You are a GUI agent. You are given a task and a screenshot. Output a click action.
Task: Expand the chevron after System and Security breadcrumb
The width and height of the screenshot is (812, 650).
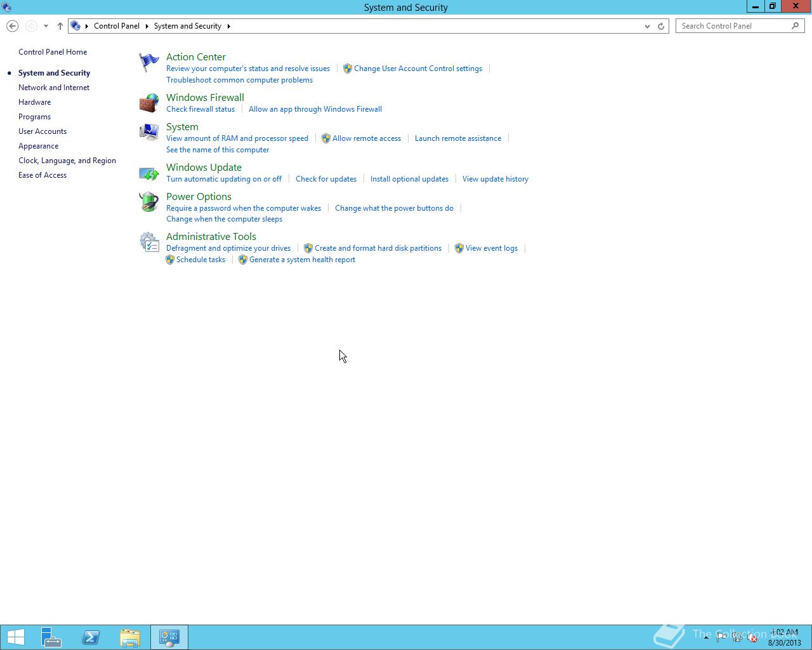228,26
